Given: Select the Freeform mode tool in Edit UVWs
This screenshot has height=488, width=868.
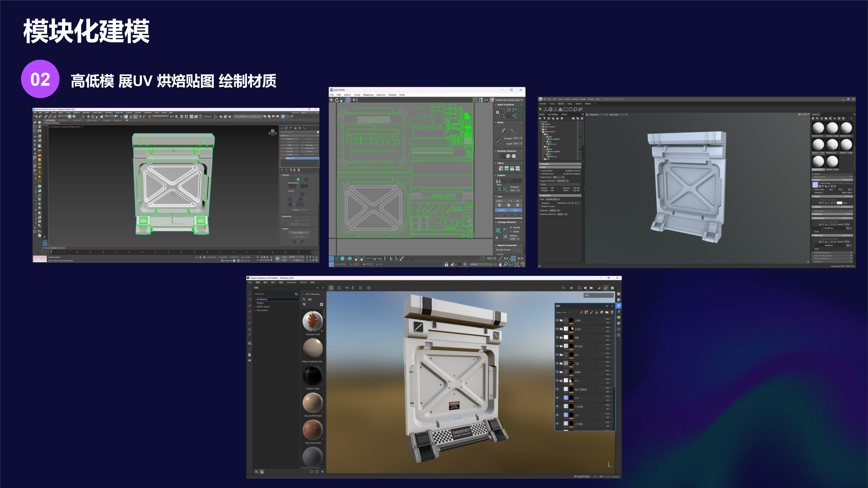Looking at the screenshot, I should [x=348, y=100].
